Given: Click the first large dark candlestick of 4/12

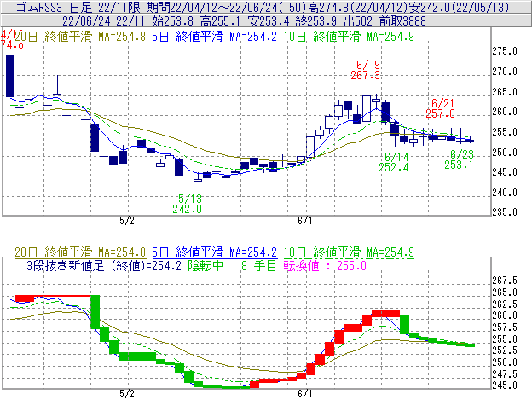Looking at the screenshot, I should coord(10,76).
